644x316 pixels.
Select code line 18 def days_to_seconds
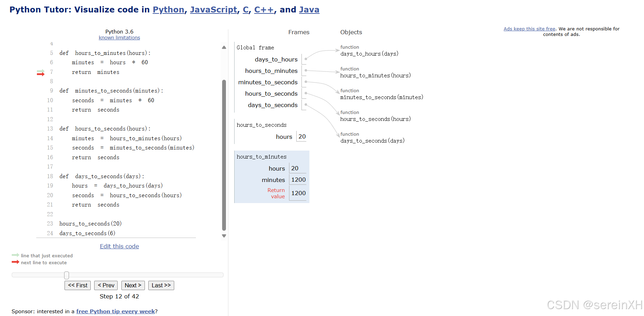pyautogui.click(x=102, y=176)
